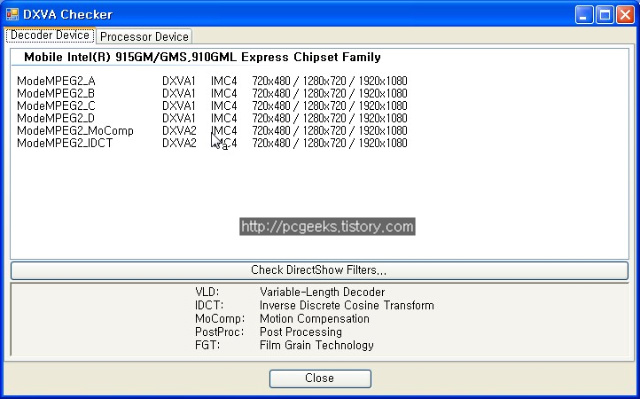Close the window with red X
The width and height of the screenshot is (640, 399).
point(625,15)
